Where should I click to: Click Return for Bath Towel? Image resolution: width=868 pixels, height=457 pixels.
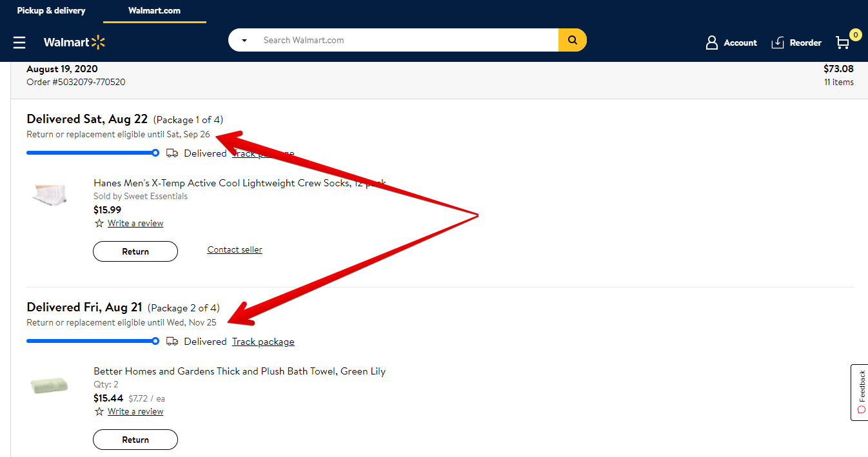pyautogui.click(x=135, y=440)
